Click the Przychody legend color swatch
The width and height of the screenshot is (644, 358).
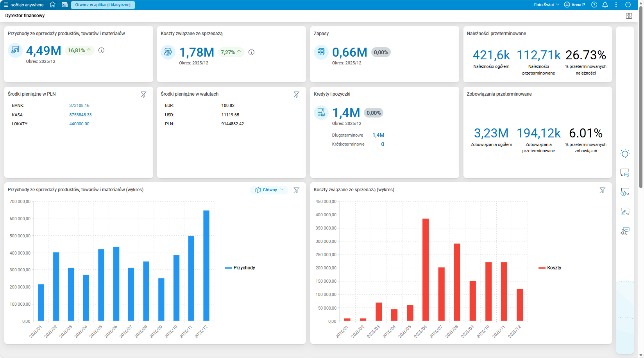tap(228, 268)
